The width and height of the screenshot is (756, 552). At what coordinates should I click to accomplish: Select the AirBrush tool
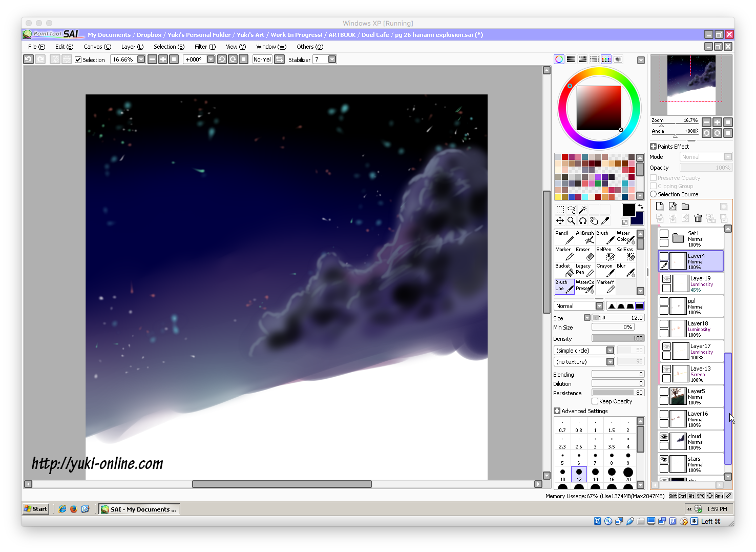pos(584,237)
